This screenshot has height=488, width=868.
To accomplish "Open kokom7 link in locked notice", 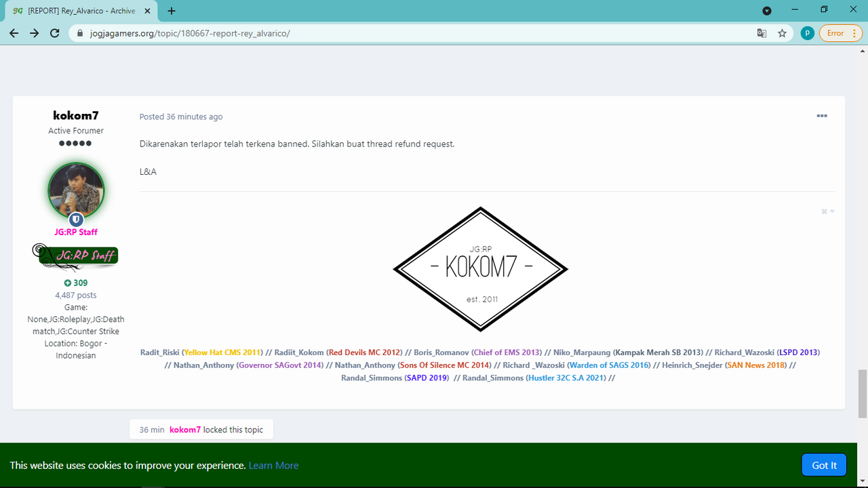I will point(185,430).
